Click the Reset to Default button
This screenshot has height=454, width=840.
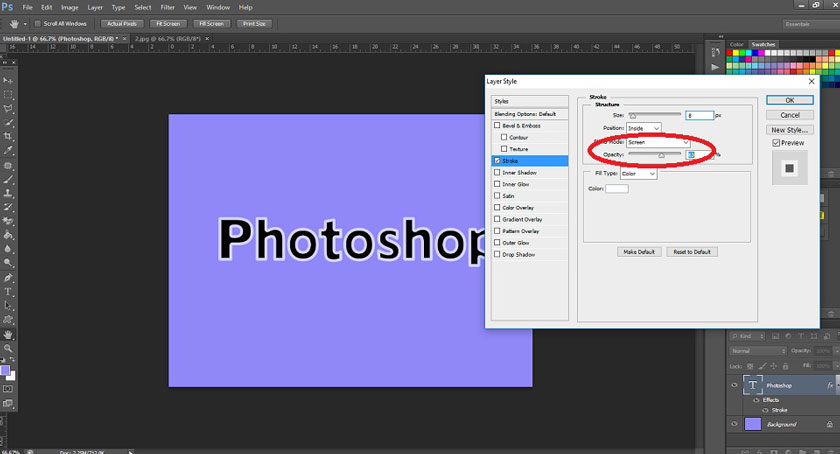coord(692,251)
